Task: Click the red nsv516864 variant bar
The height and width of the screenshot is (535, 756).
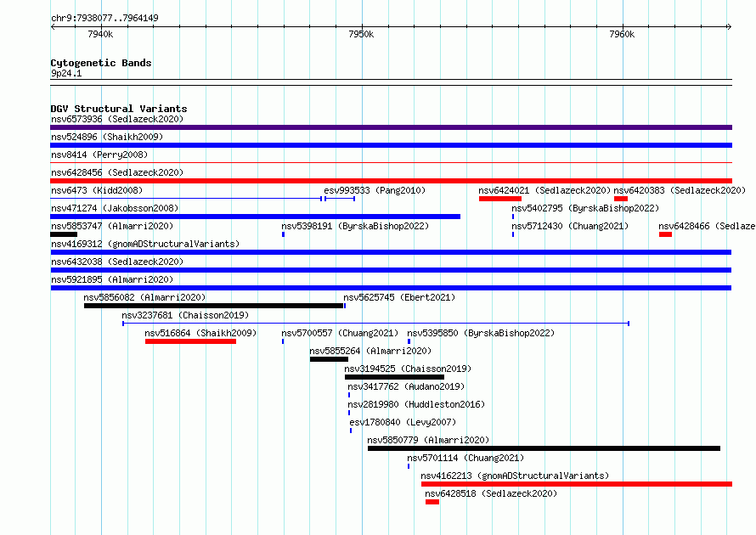Action: pos(190,341)
